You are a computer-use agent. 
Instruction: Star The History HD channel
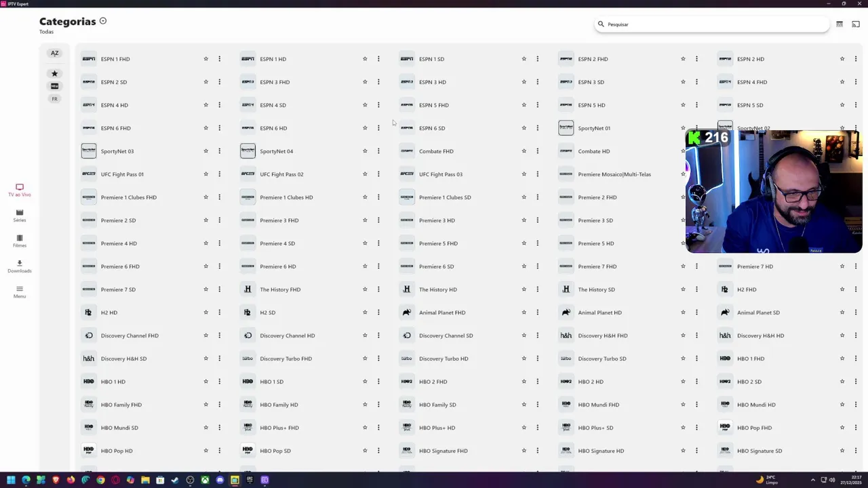coord(524,289)
